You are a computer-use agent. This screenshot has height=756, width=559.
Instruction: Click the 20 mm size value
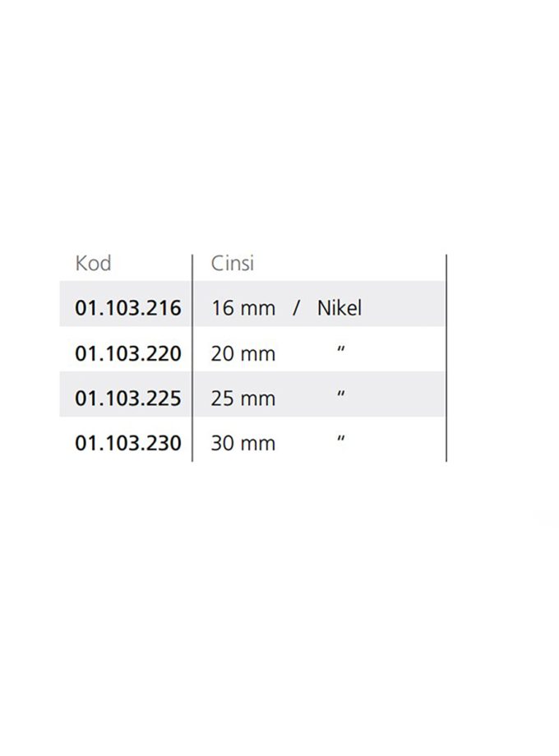243,353
